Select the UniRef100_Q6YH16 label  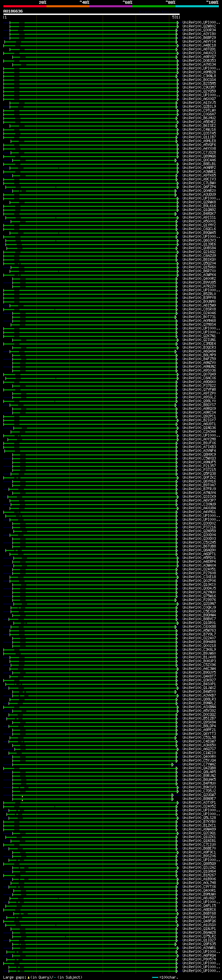199,481
